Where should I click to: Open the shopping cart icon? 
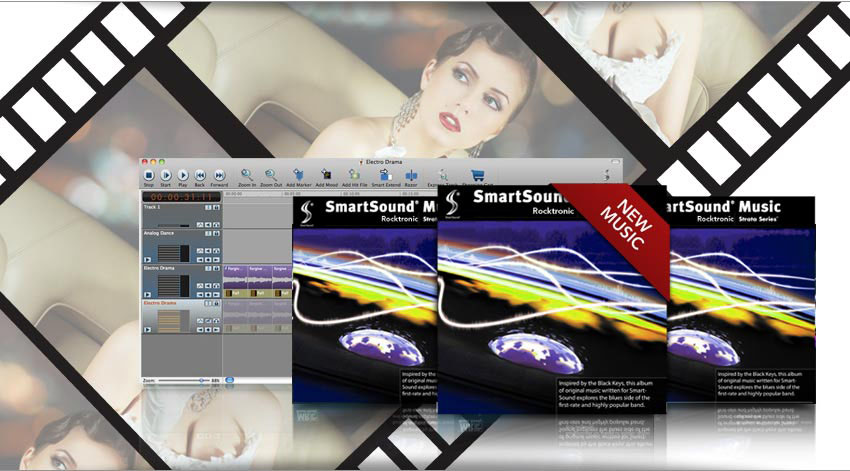(477, 176)
